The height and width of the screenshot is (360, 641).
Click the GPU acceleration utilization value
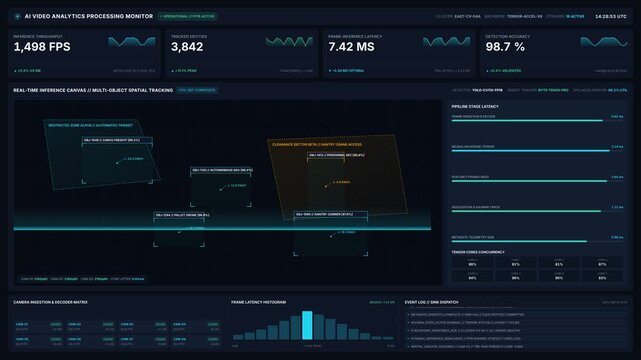(x=617, y=90)
